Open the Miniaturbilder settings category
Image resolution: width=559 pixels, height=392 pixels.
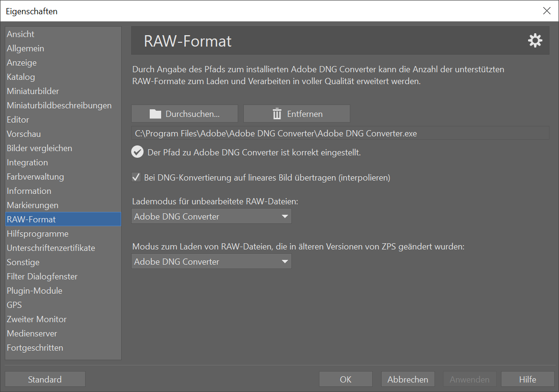[x=33, y=91]
